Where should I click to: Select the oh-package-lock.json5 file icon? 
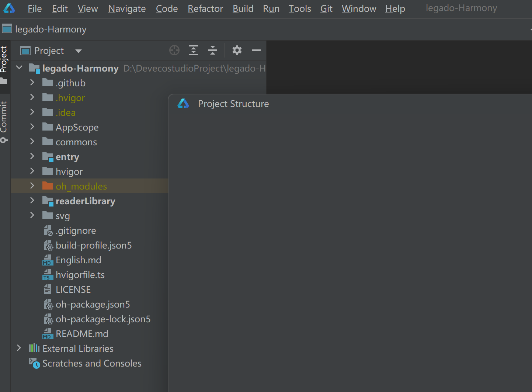pyautogui.click(x=48, y=319)
